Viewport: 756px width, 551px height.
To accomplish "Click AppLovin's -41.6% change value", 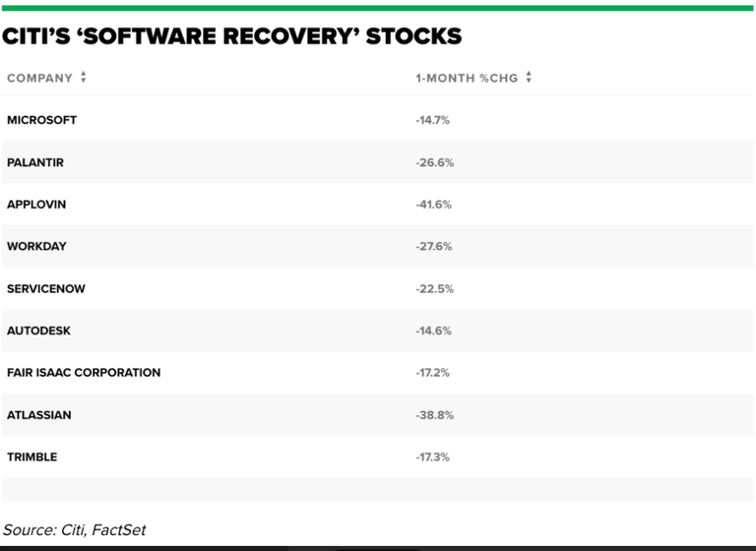I will tap(434, 205).
